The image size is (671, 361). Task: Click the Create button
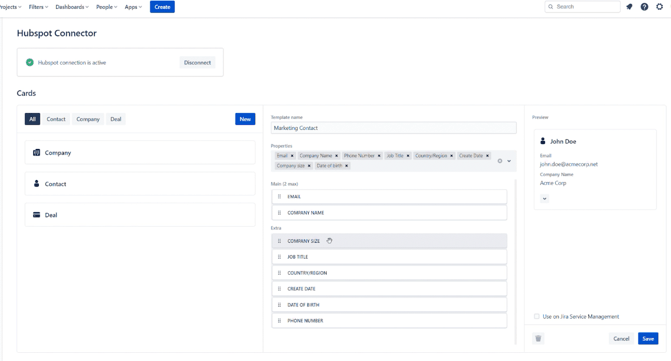click(162, 7)
